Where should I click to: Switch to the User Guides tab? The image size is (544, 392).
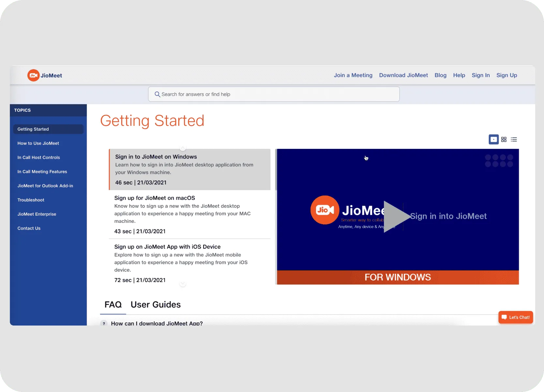point(156,305)
